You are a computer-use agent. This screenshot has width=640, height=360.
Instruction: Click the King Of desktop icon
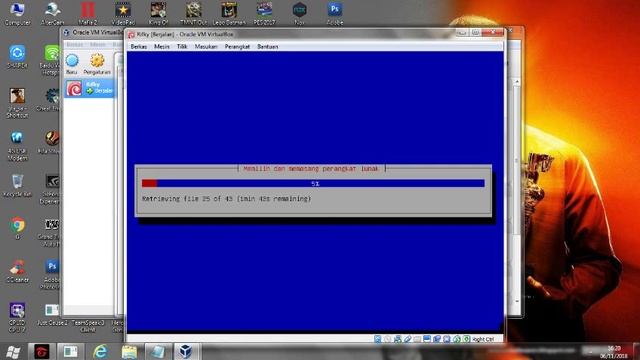[158, 13]
